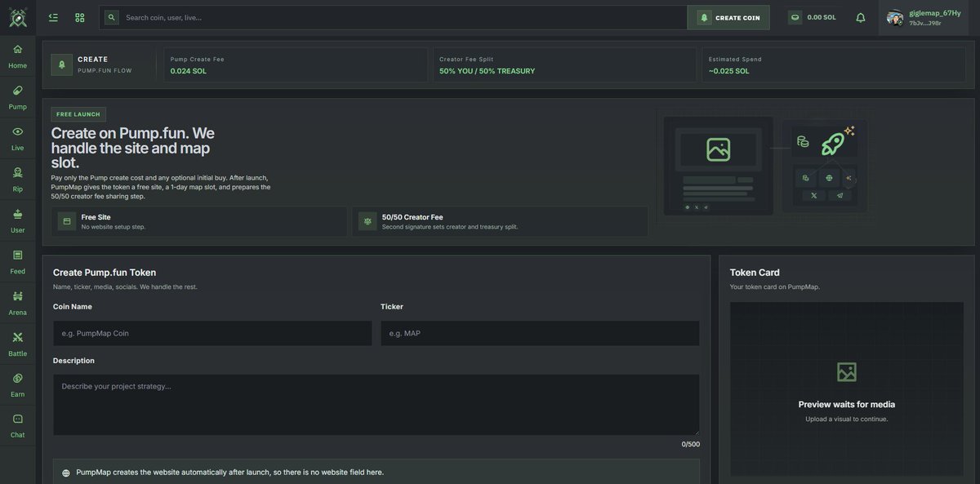Click the 0/500 character counter
980x484 pixels.
[x=691, y=444]
